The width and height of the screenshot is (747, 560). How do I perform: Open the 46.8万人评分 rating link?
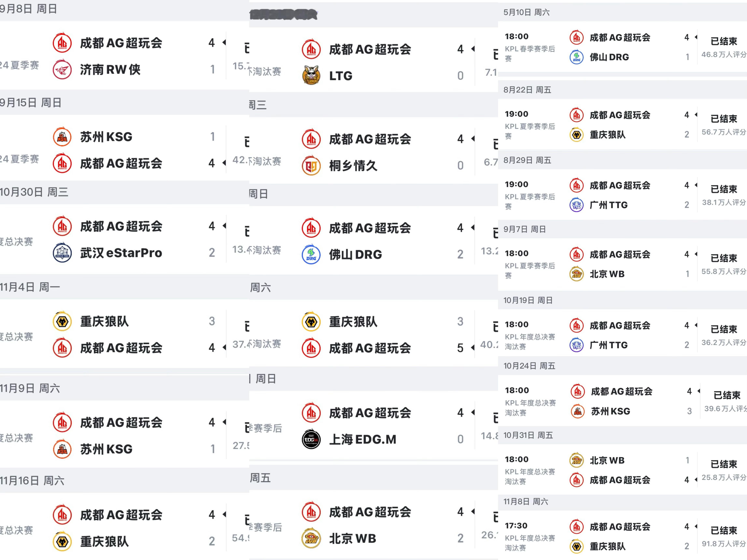click(723, 54)
